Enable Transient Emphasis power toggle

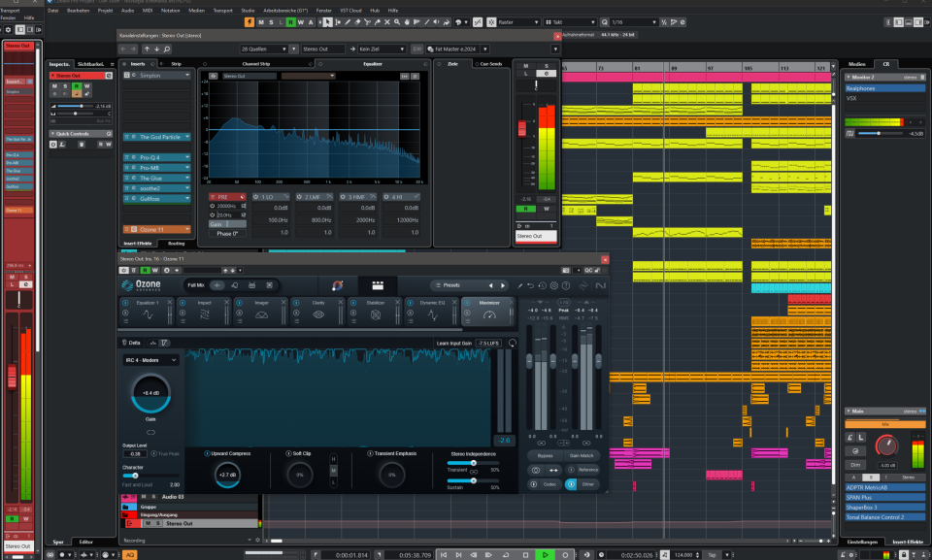pos(370,453)
